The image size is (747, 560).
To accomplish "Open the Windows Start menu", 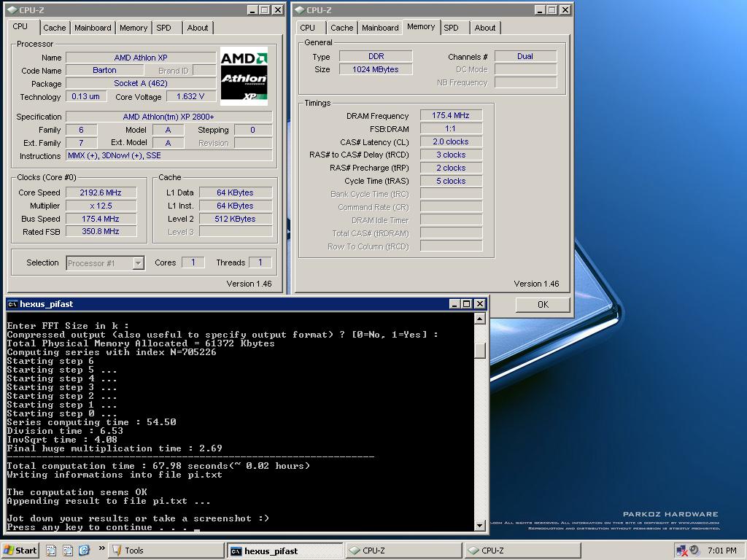I will click(20, 551).
